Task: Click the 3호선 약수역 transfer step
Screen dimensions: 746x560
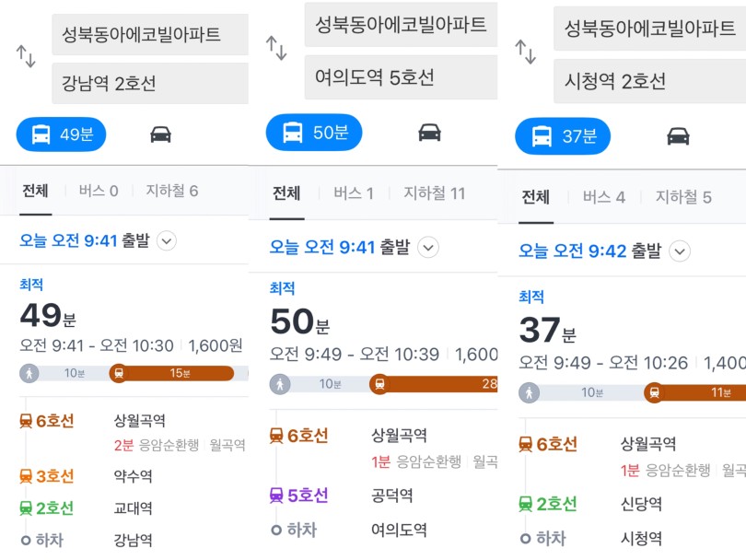Action: [x=86, y=476]
